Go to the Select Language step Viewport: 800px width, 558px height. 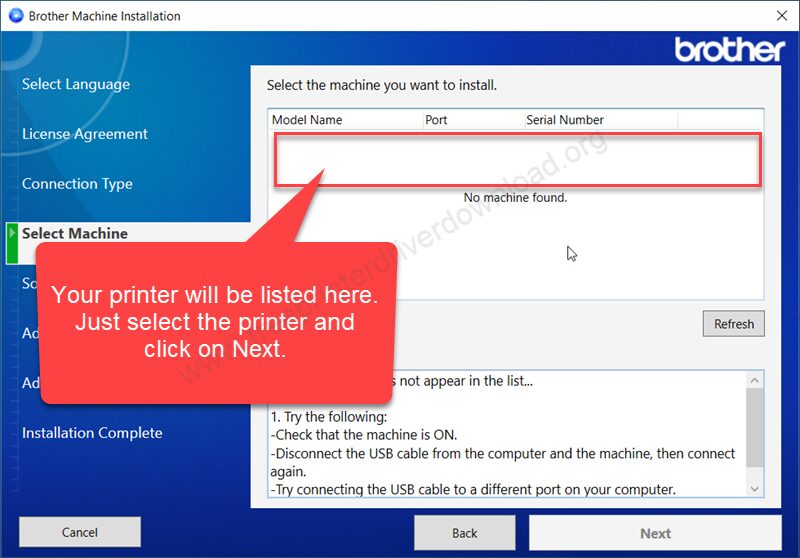click(76, 84)
